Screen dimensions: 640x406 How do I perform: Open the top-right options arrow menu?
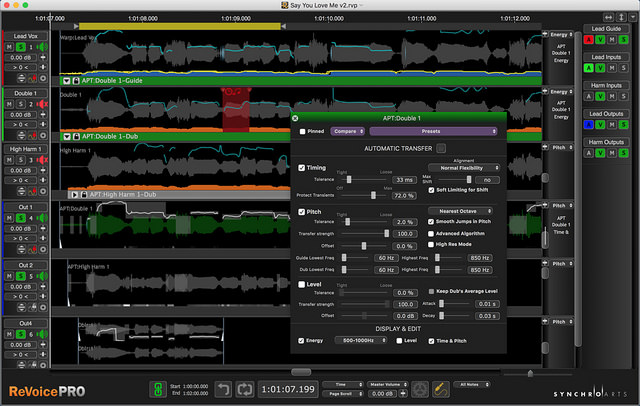[633, 17]
